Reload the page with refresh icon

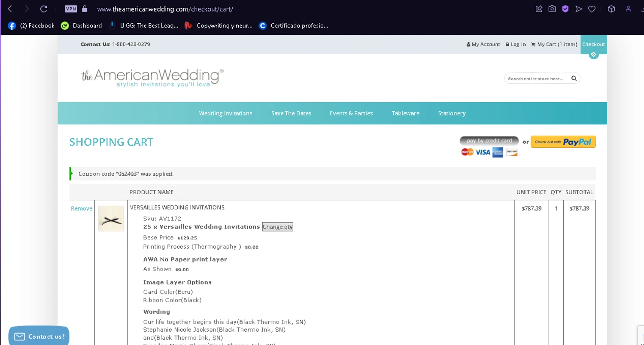pyautogui.click(x=44, y=9)
